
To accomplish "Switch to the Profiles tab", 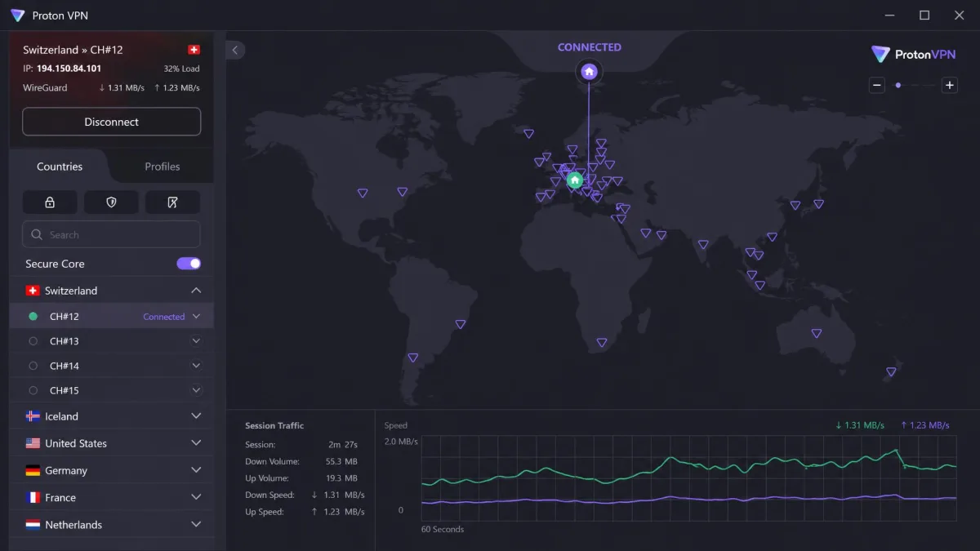I will coord(163,167).
